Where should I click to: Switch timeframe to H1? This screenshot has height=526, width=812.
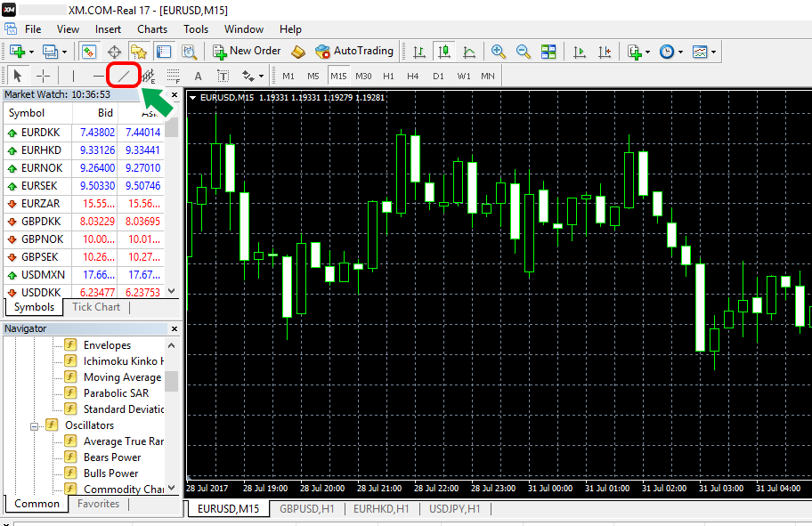coord(388,77)
